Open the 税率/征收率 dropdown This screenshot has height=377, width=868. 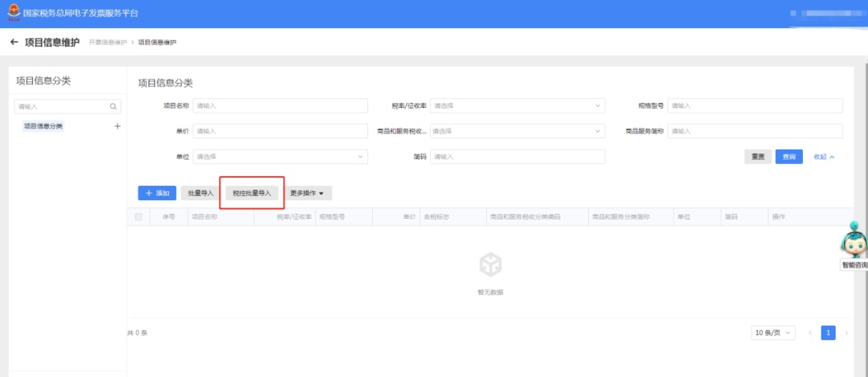click(x=518, y=105)
